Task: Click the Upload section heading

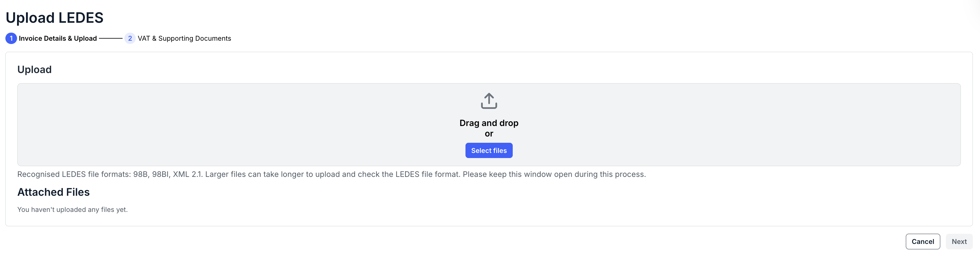Action: click(34, 70)
